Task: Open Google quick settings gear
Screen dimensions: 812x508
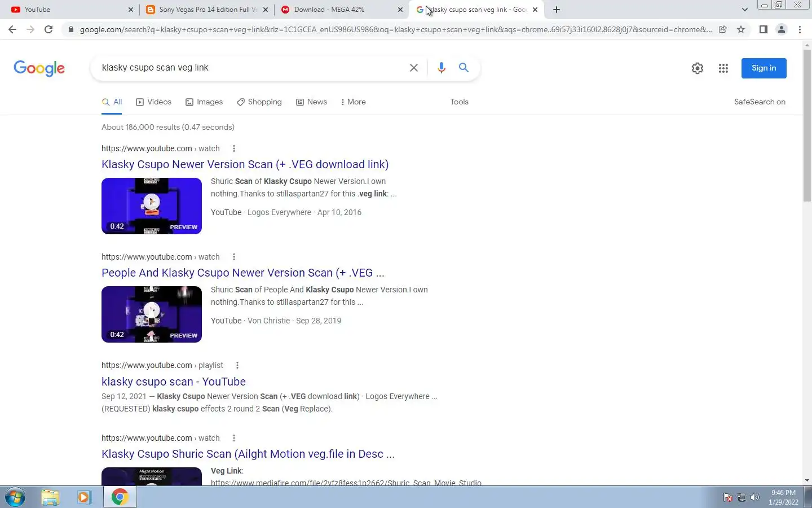Action: [x=698, y=68]
